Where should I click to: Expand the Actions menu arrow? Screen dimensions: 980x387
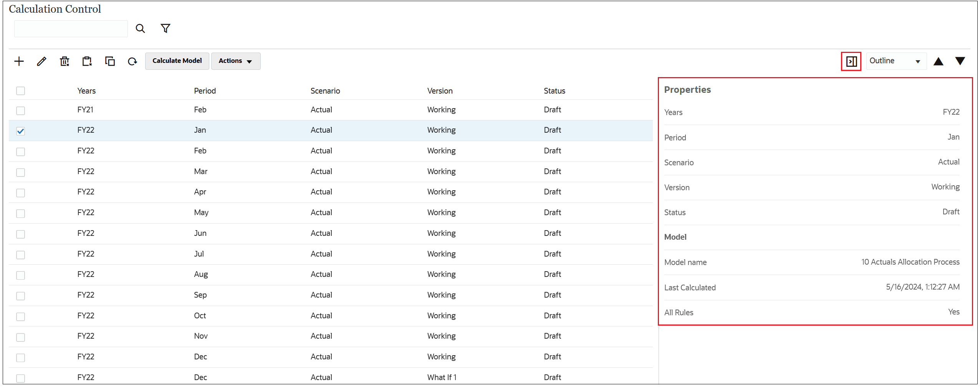click(250, 61)
